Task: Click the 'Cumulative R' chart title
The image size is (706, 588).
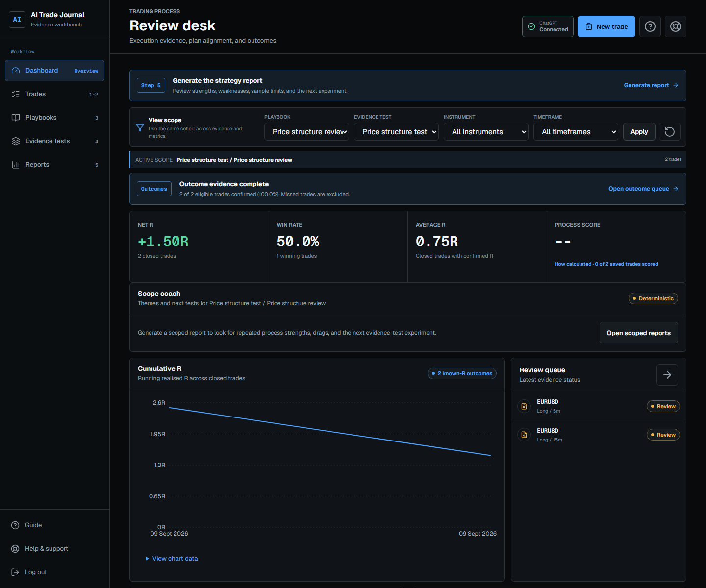Action: coord(160,368)
